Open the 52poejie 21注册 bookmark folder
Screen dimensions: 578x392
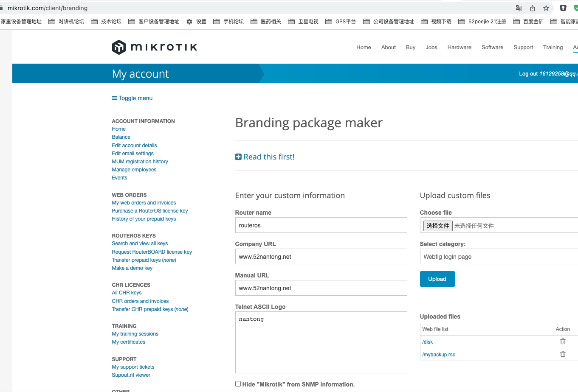[482, 22]
